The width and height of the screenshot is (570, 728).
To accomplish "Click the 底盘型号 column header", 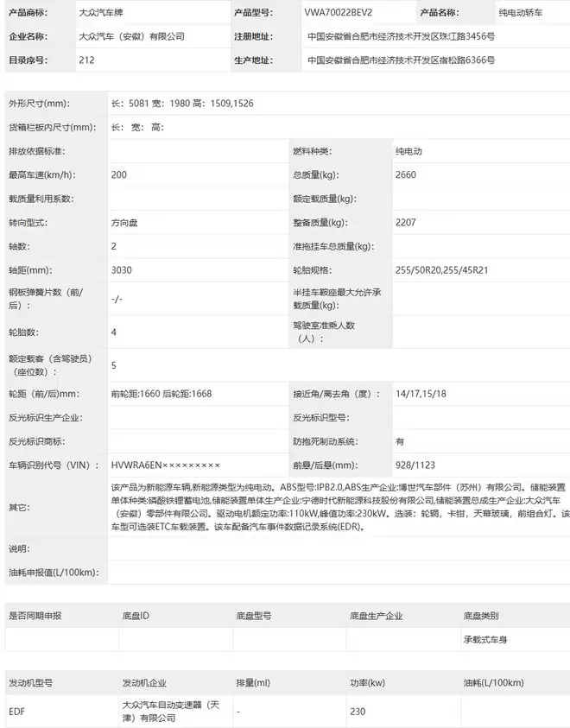I will click(254, 616).
